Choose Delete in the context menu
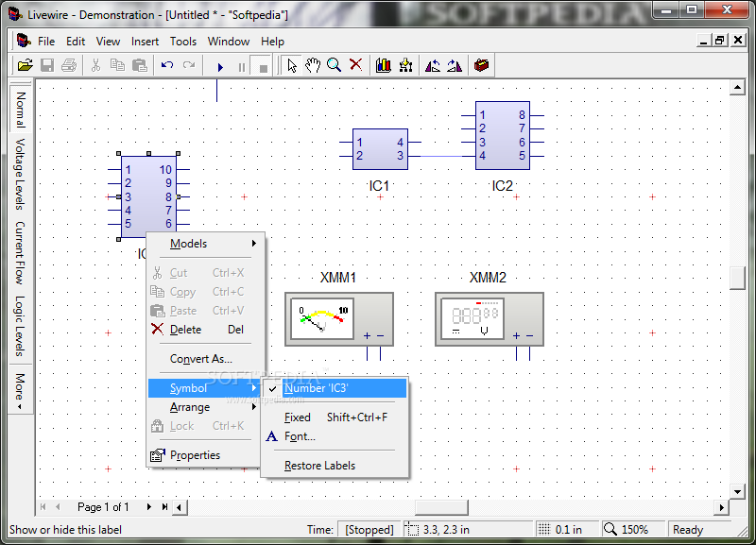Image resolution: width=756 pixels, height=545 pixels. click(206, 330)
